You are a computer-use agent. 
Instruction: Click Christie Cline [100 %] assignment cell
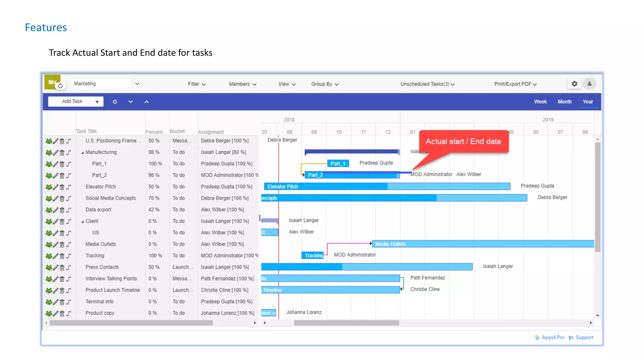(225, 290)
